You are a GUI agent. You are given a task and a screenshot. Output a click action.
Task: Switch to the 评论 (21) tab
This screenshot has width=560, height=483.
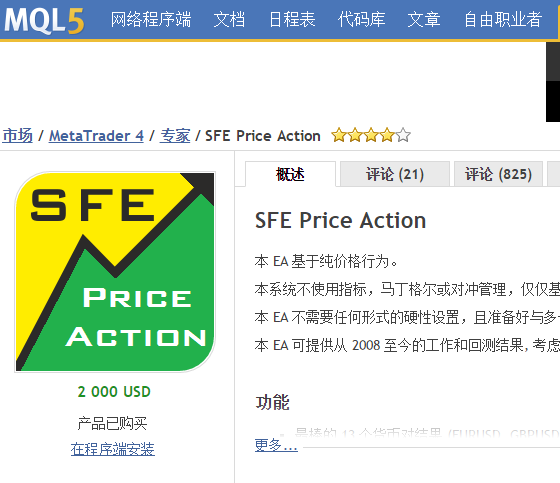click(395, 174)
